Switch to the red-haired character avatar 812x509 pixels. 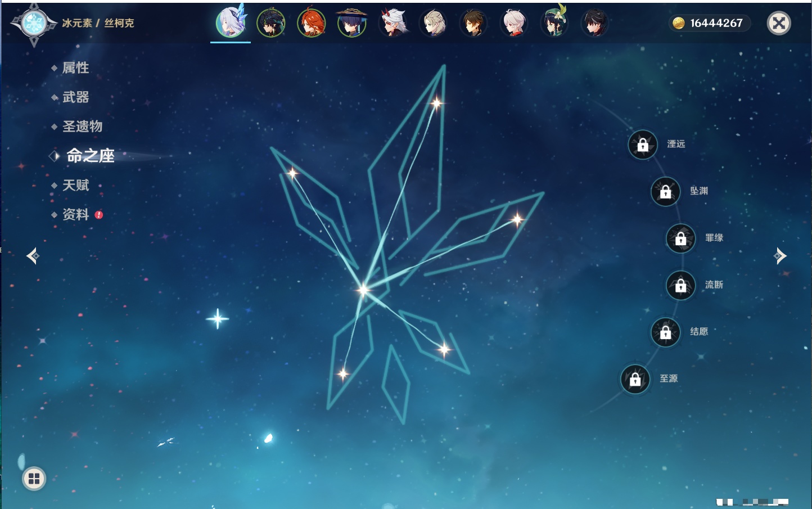[312, 24]
